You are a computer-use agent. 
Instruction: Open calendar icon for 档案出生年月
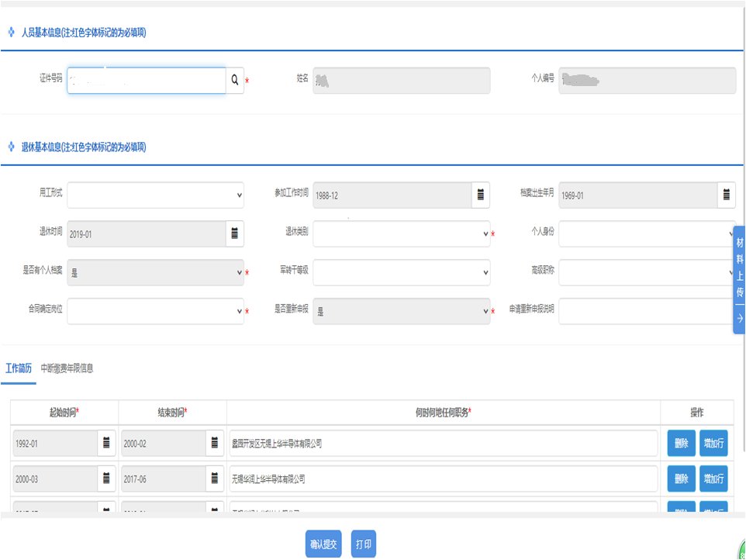click(x=727, y=195)
